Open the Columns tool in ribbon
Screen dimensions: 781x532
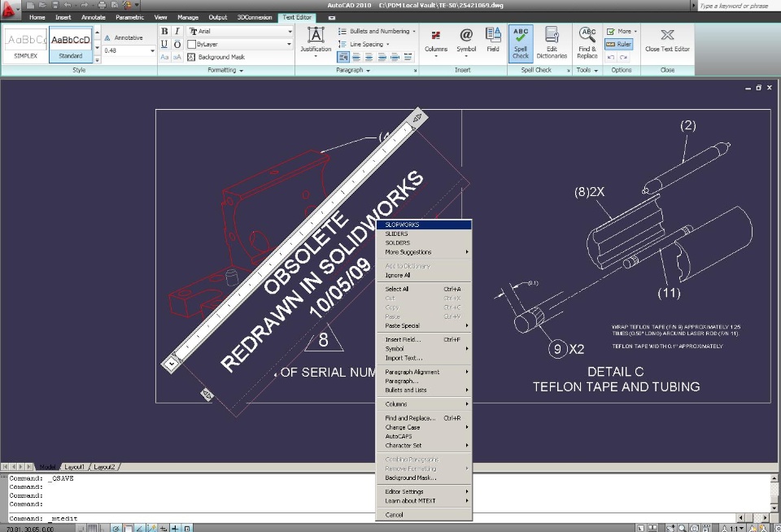click(x=436, y=41)
